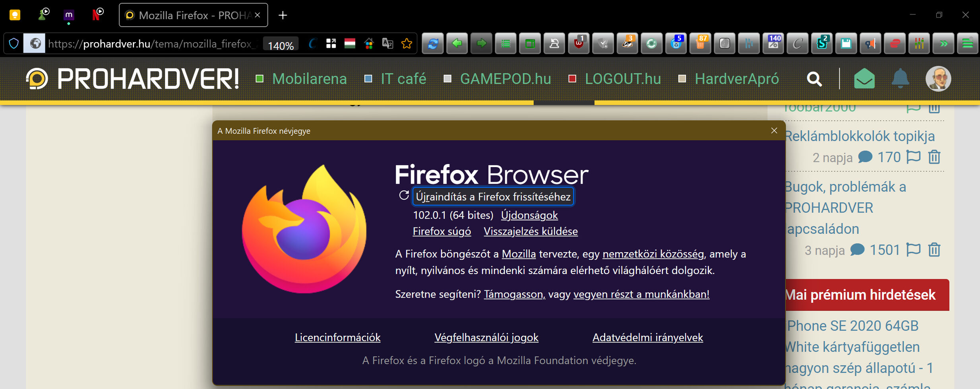The width and height of the screenshot is (980, 389).
Task: Click the grey shield checkmark extension
Action: pyautogui.click(x=603, y=43)
